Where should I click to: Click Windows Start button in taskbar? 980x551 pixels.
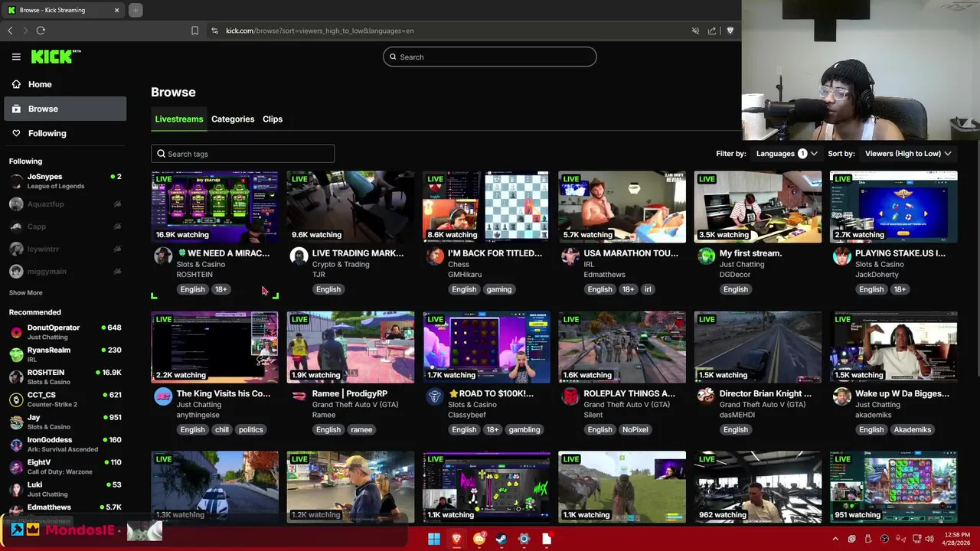tap(434, 539)
